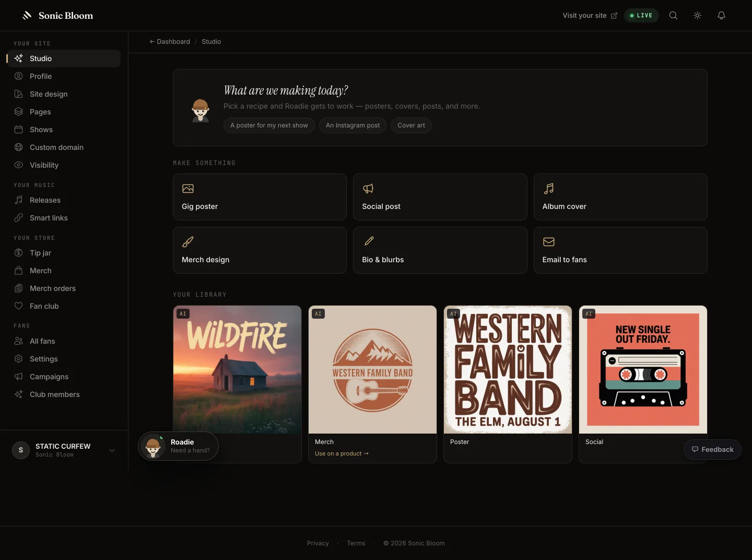The image size is (752, 560).
Task: Open Pages in the sidebar
Action: [x=64, y=112]
